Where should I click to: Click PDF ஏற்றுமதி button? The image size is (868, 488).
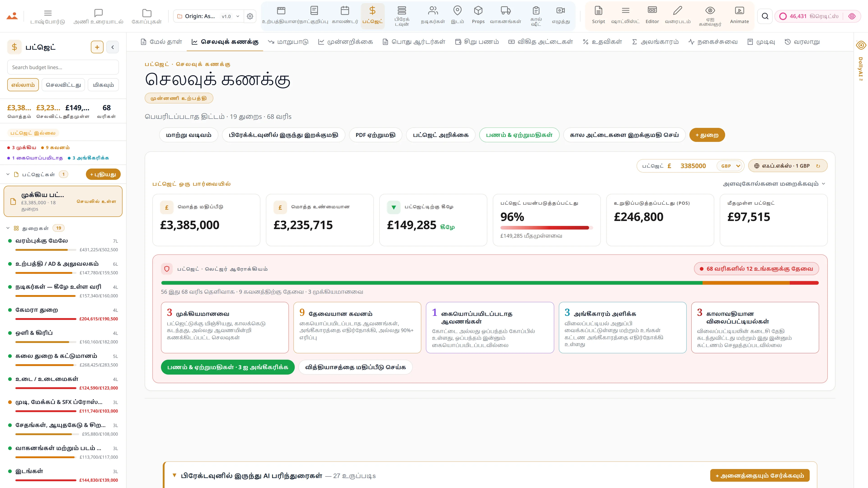[x=375, y=135]
